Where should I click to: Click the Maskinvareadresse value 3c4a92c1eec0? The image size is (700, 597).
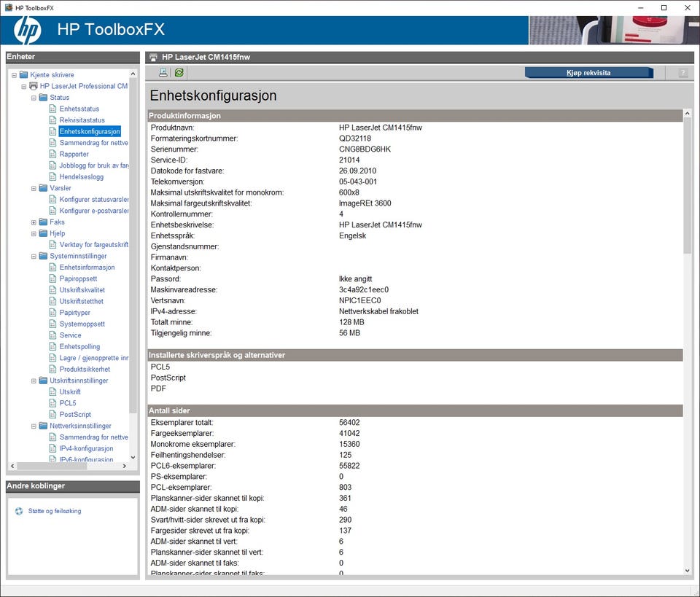pos(364,289)
